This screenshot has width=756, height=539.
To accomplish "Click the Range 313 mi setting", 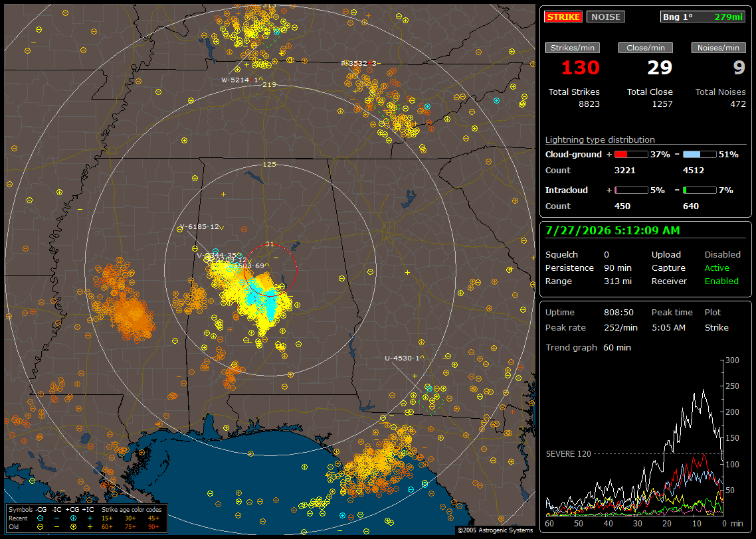I will [589, 281].
